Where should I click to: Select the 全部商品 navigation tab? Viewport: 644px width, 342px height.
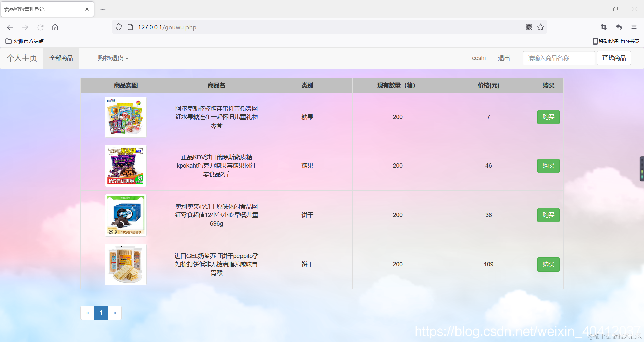click(61, 58)
